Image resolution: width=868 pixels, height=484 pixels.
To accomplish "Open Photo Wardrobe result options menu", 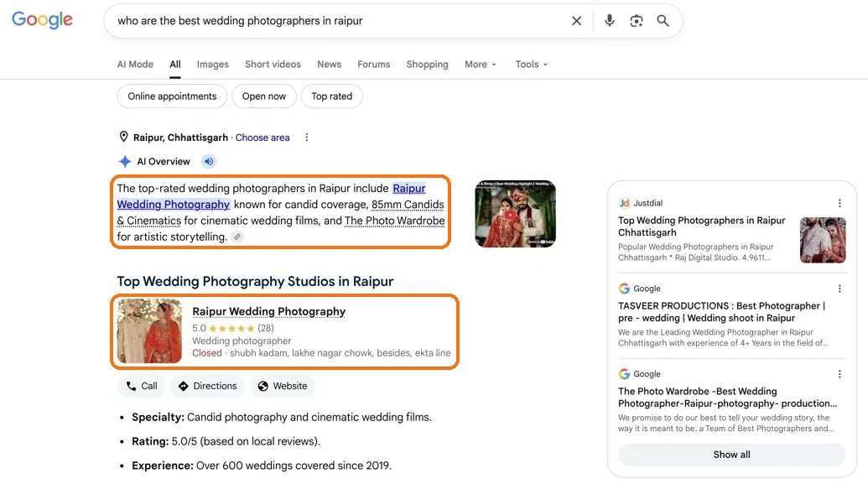I will coord(839,374).
